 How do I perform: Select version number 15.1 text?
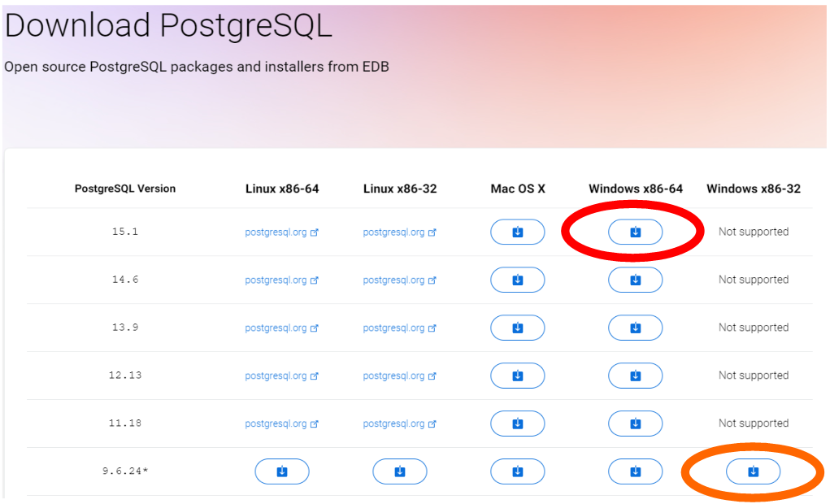tap(125, 232)
